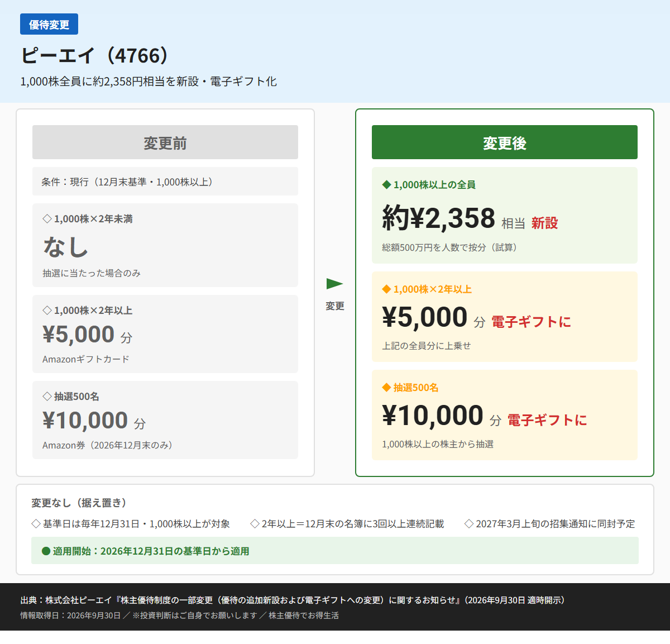
Task: Click 電子ギフトに next to ¥5,000
Action: [531, 322]
